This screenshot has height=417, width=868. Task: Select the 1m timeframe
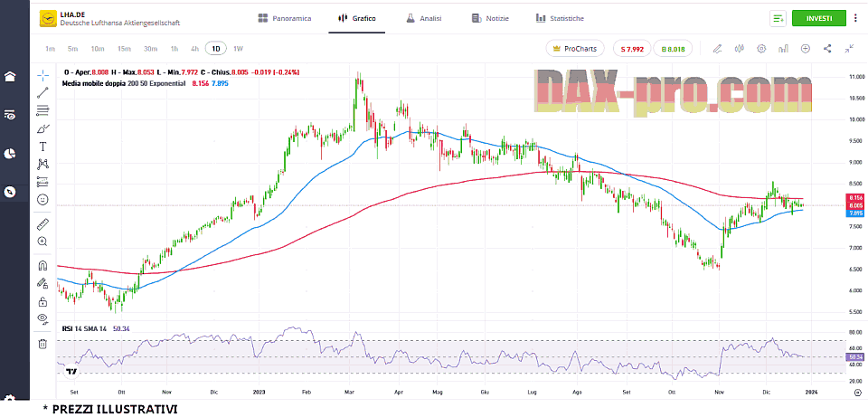coord(51,49)
